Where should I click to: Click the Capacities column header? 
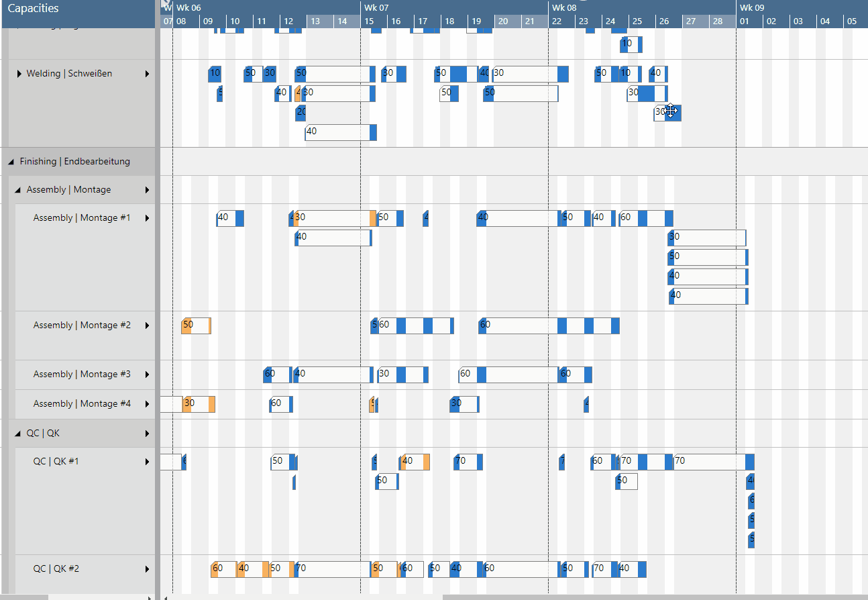click(x=34, y=8)
